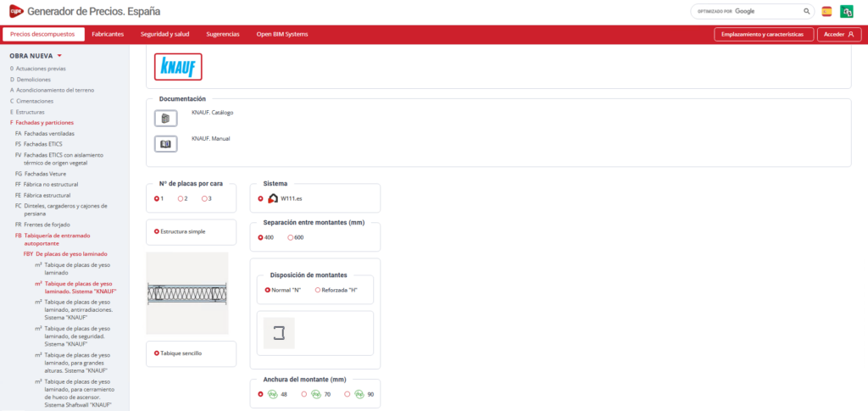Click the Emplazamiento y características button
868x411 pixels.
click(x=764, y=35)
